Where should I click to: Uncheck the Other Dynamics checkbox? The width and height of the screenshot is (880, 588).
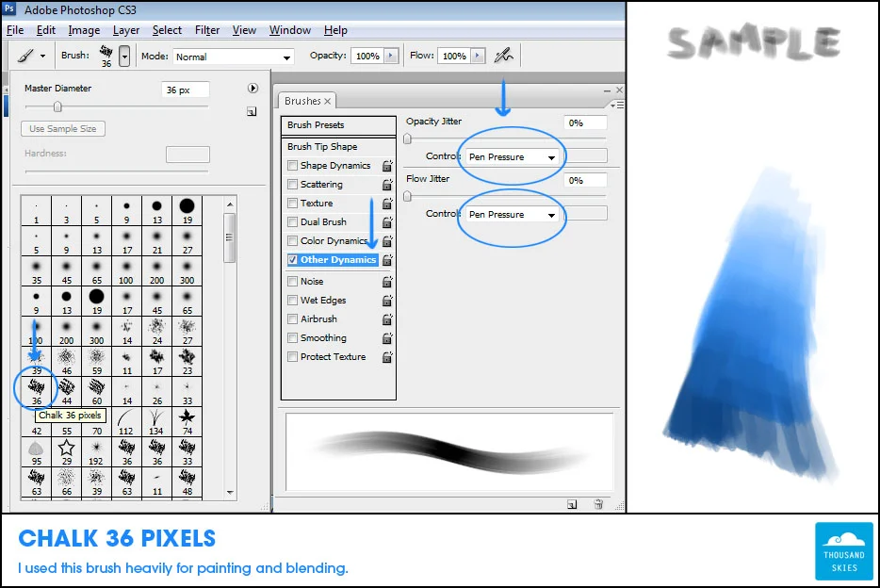point(292,260)
